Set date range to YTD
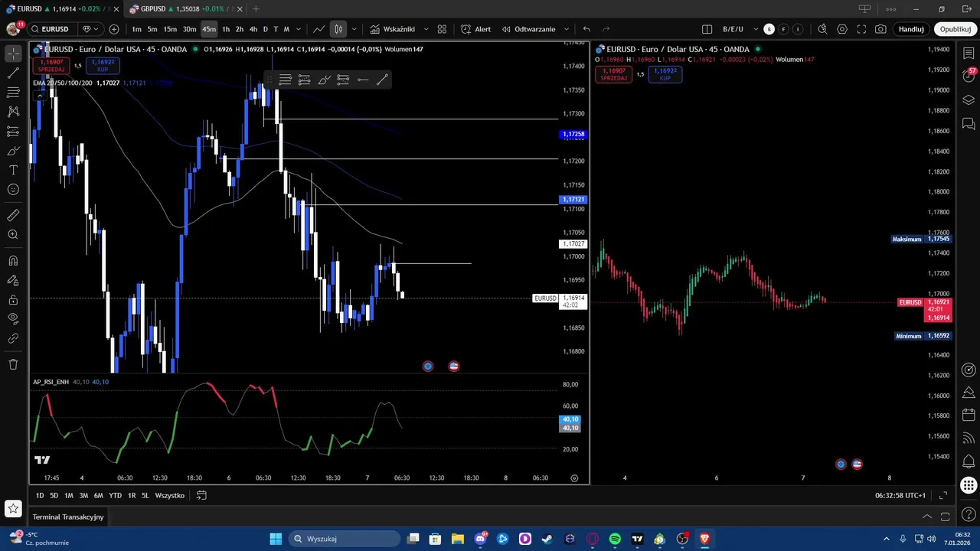This screenshot has height=551, width=980. tap(115, 495)
